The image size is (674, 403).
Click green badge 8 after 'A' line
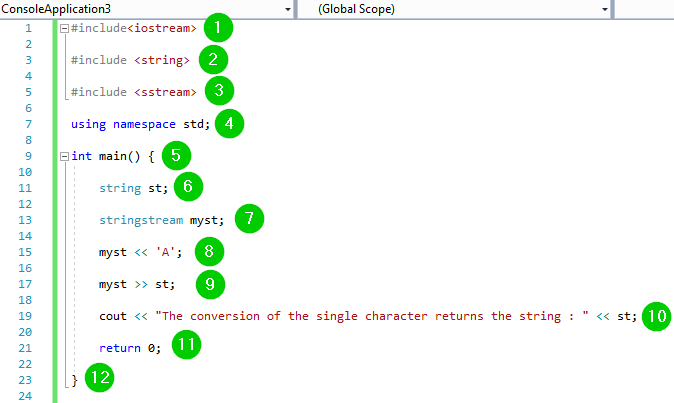pos(208,251)
